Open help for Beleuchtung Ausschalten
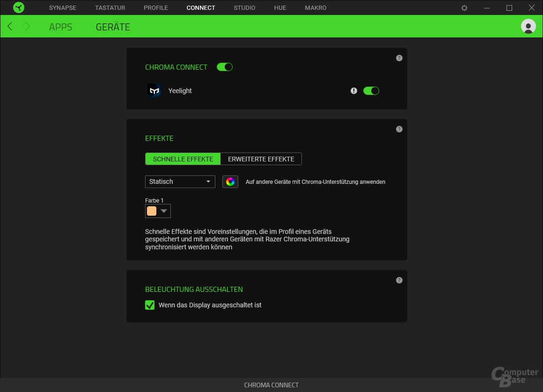 tap(399, 280)
